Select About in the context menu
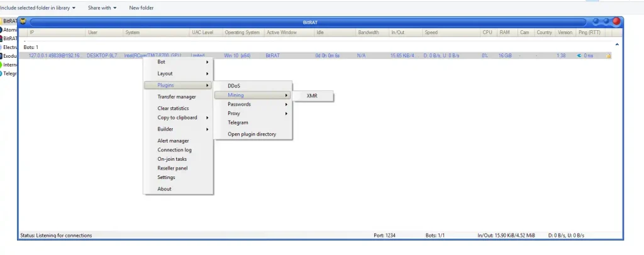The image size is (644, 255). [x=164, y=189]
